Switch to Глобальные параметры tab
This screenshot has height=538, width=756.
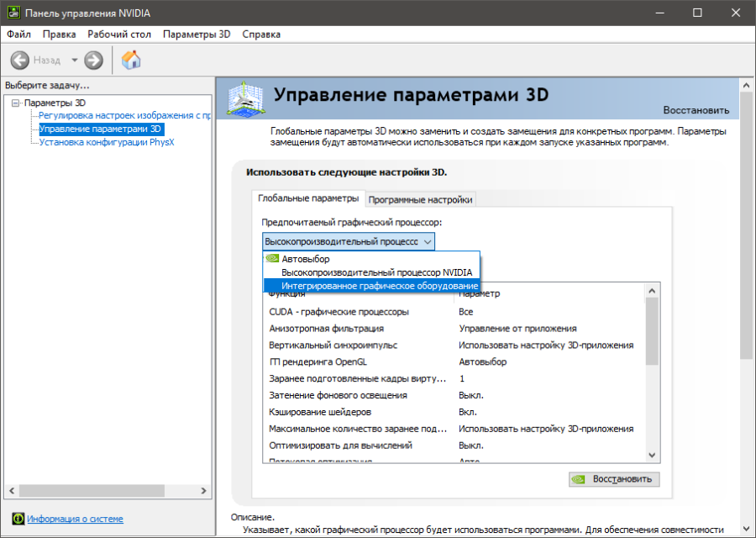coord(308,198)
